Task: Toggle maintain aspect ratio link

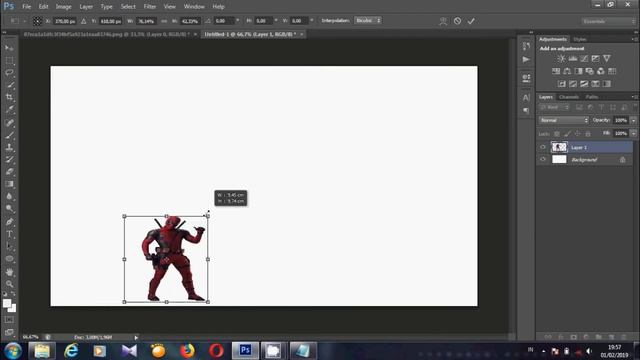Action: pos(164,21)
